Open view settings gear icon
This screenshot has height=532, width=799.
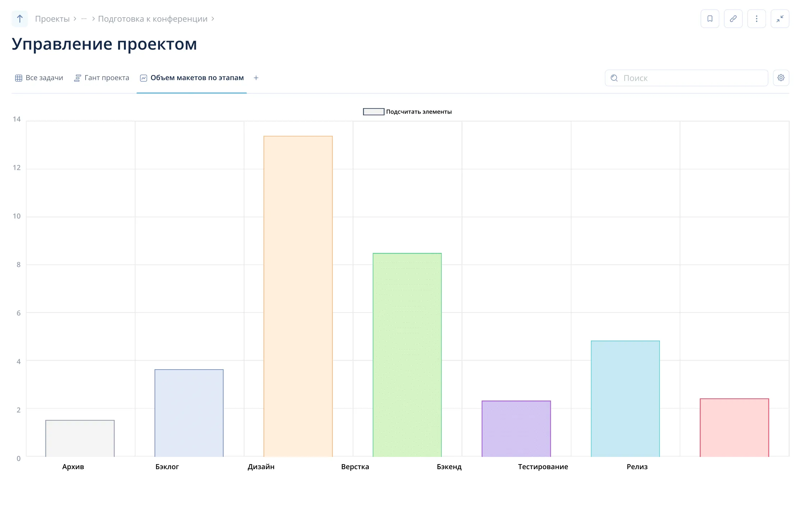pyautogui.click(x=781, y=78)
